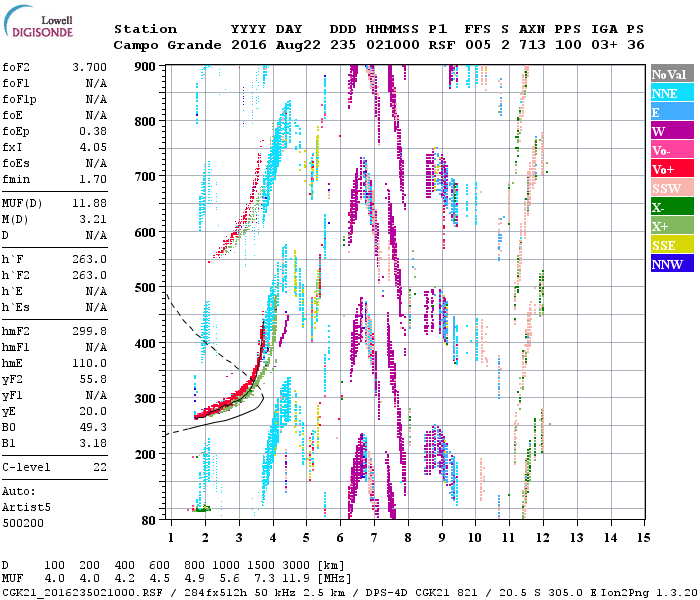Click the C-level value 22
This screenshot has width=700, height=600.
100,467
